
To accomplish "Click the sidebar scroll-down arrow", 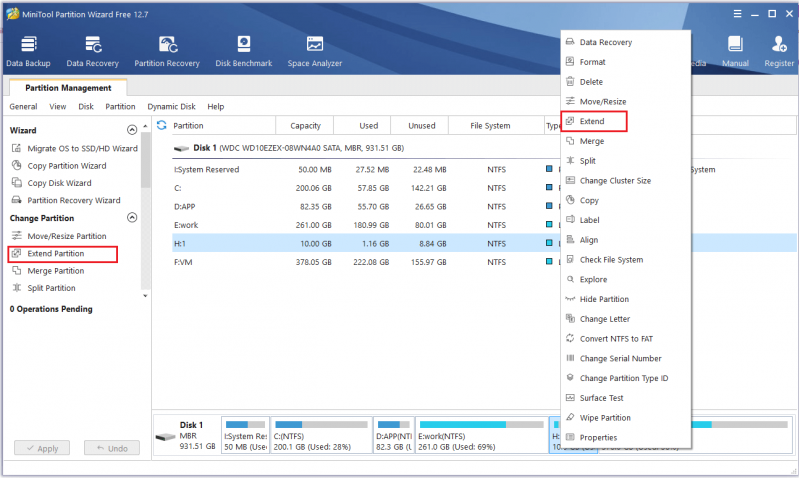I will pyautogui.click(x=145, y=296).
